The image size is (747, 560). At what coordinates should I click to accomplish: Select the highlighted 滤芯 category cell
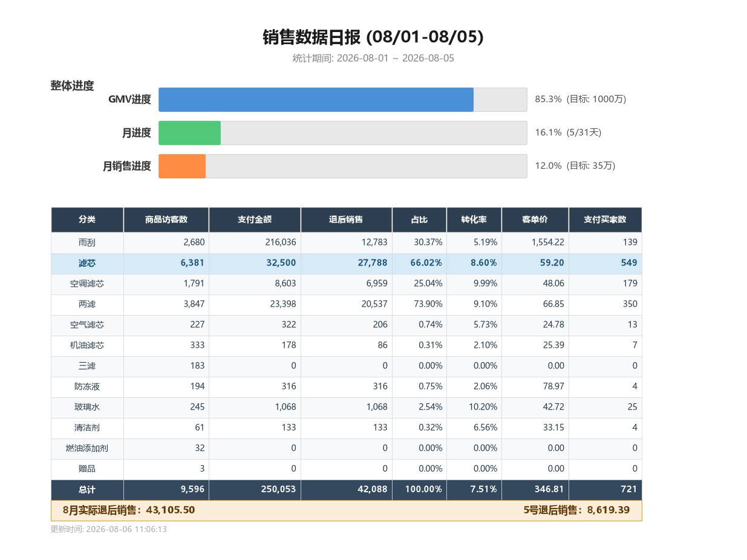[87, 263]
